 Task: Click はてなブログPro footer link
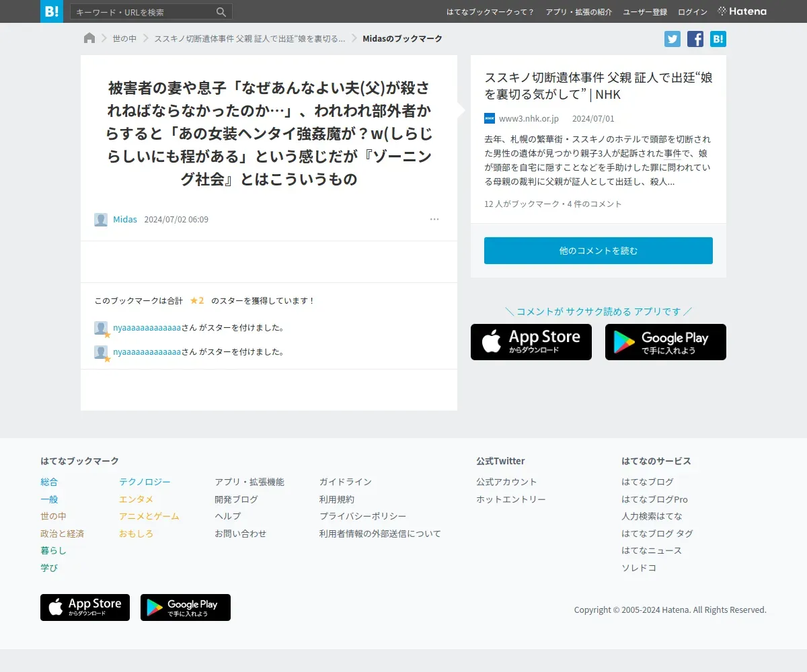click(654, 499)
